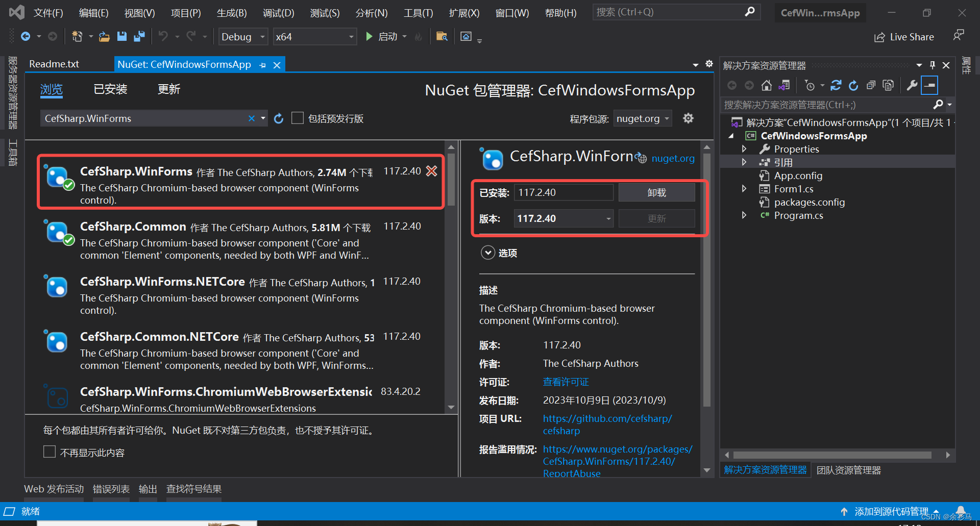Check the 不再显示此内容 checkbox
Viewport: 980px width, 526px height.
pos(49,452)
